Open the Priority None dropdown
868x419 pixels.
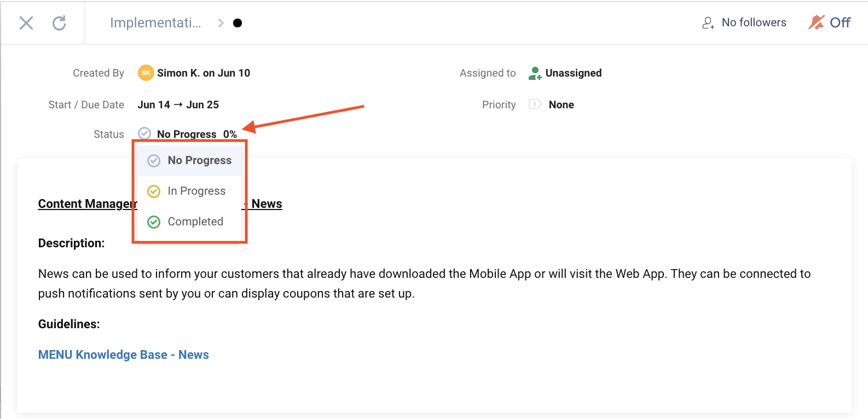point(562,104)
